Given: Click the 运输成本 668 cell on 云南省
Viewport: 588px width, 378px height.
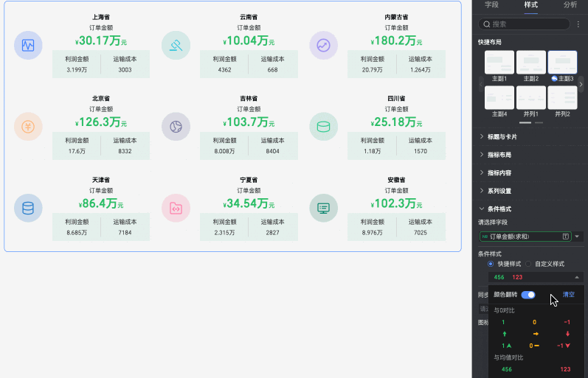Looking at the screenshot, I should [273, 64].
